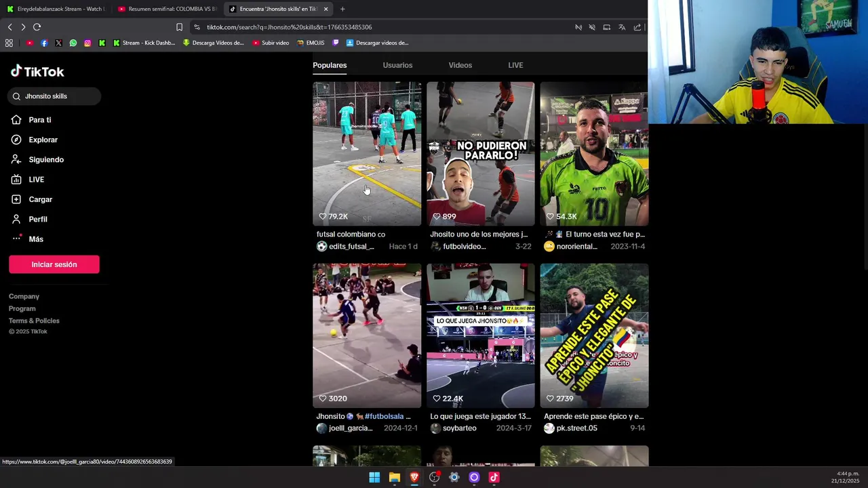Select the Usuarios results tab
Viewport: 868px width, 488px height.
pos(397,65)
